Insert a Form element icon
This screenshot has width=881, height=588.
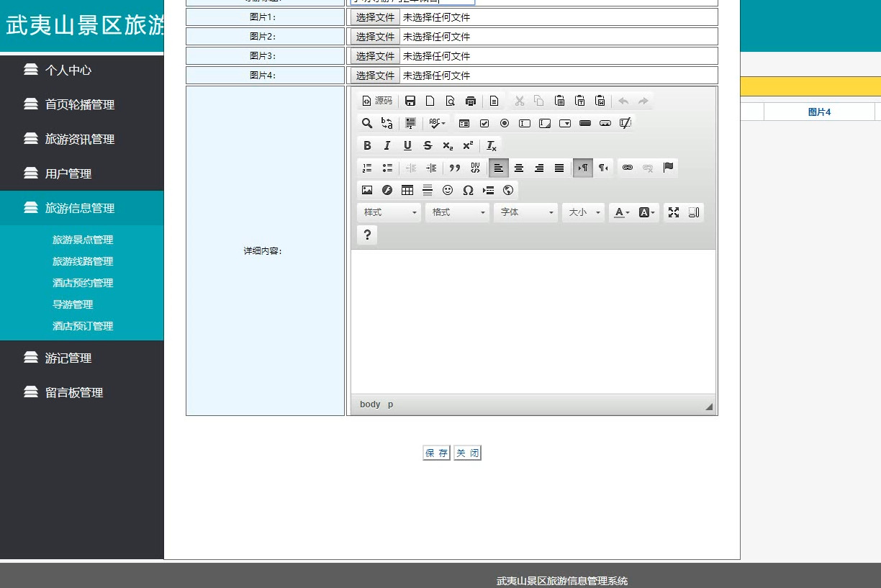click(464, 123)
